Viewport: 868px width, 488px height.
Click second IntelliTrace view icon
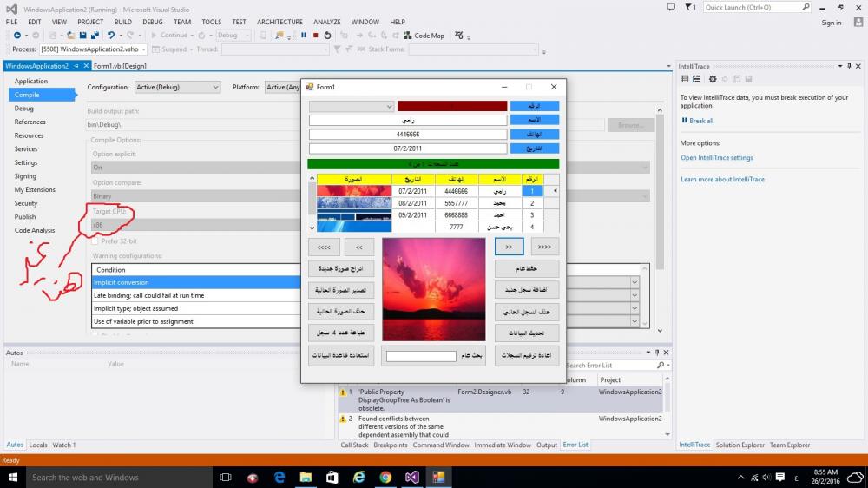[x=696, y=79]
